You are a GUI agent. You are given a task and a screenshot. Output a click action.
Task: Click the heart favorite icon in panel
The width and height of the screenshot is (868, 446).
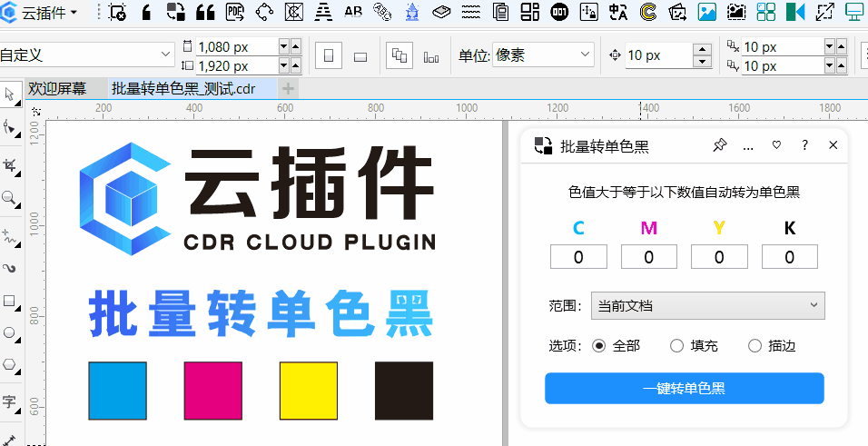coord(776,145)
